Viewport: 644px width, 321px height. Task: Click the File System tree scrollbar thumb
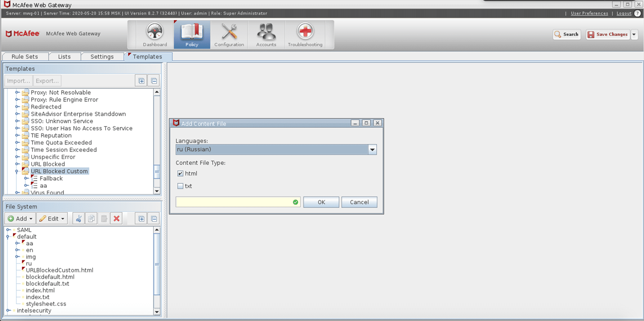coord(157,264)
